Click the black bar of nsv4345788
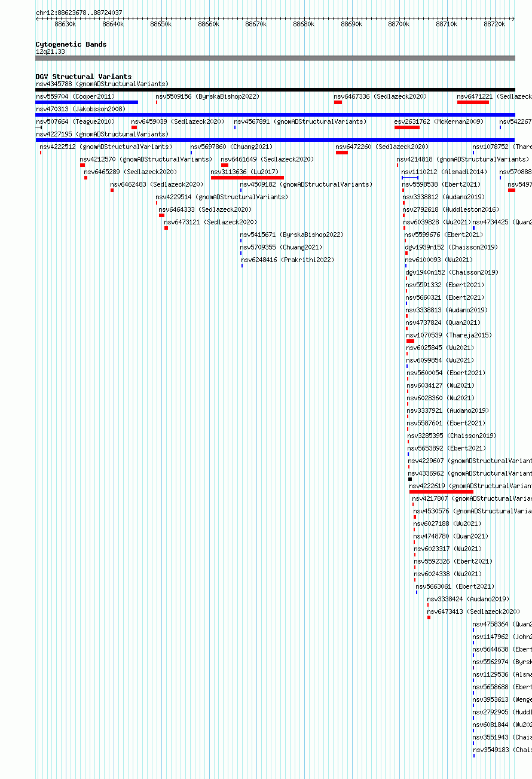 275,90
